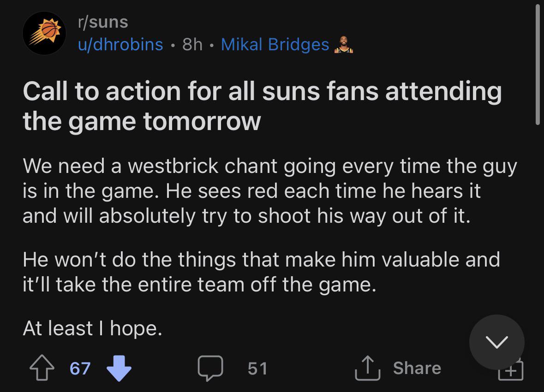
Task: Open u/dhrobins user profile
Action: click(120, 44)
